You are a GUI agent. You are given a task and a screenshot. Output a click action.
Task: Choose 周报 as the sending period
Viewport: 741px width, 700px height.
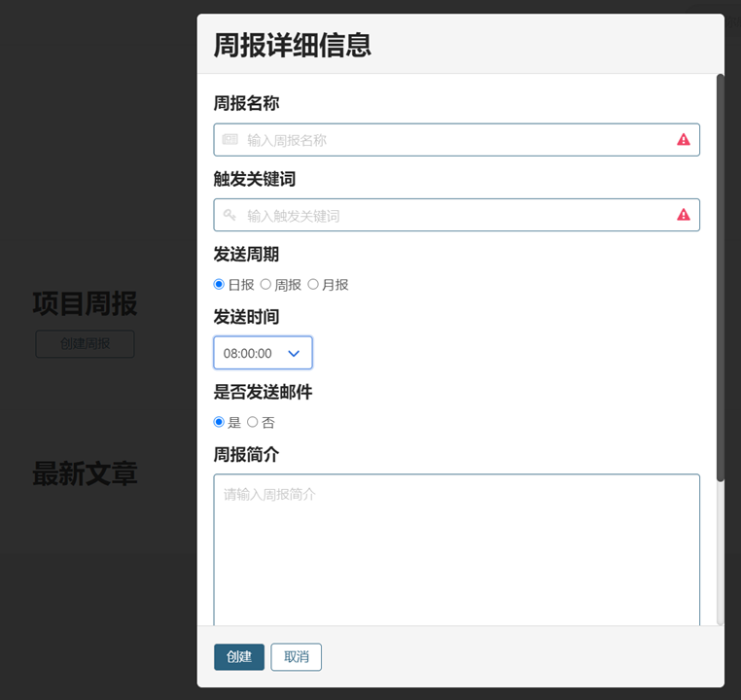pos(265,285)
